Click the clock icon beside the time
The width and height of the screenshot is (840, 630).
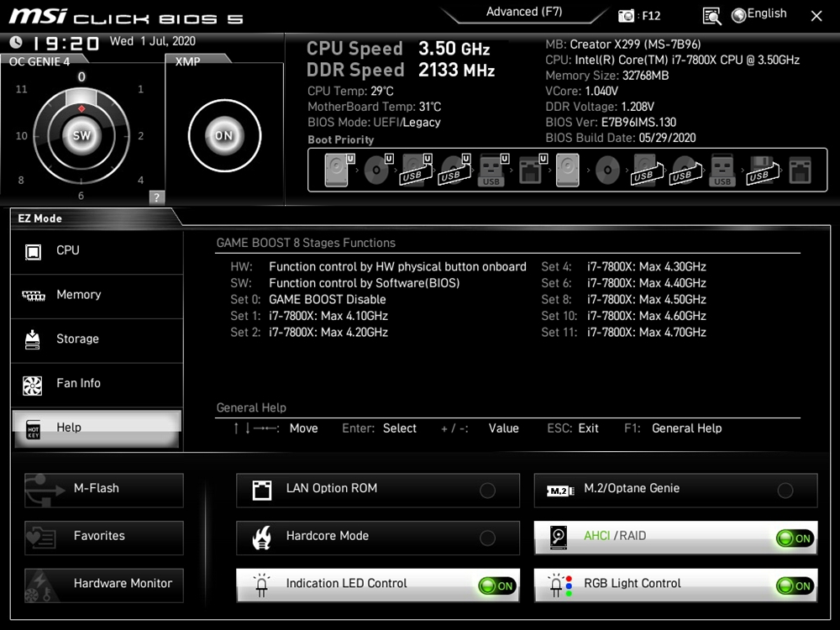pyautogui.click(x=16, y=42)
